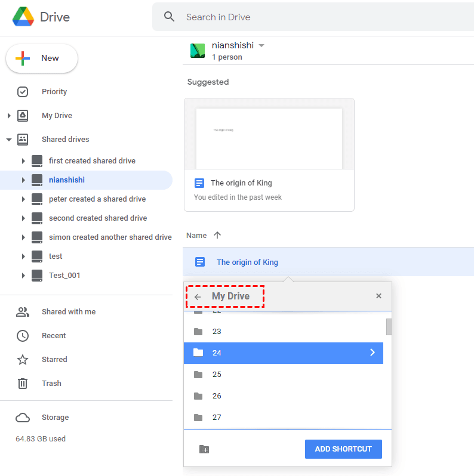This screenshot has height=476, width=474.
Task: Toggle the Name sort direction arrow
Action: (217, 236)
